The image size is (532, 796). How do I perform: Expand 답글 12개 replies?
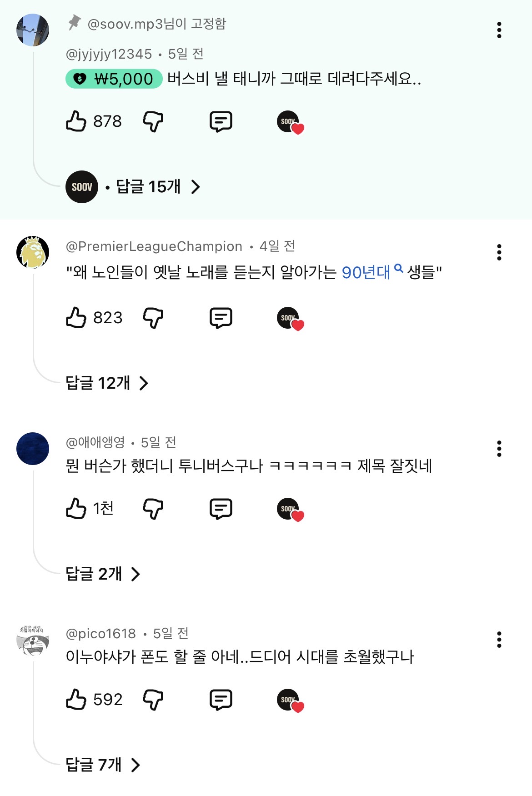[x=107, y=383]
